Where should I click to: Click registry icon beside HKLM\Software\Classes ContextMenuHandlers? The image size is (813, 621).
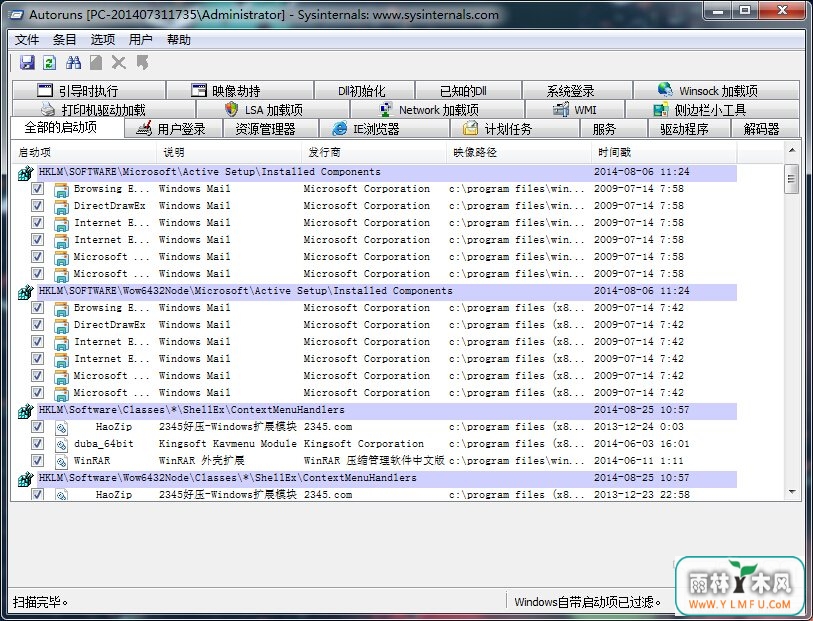(x=25, y=412)
